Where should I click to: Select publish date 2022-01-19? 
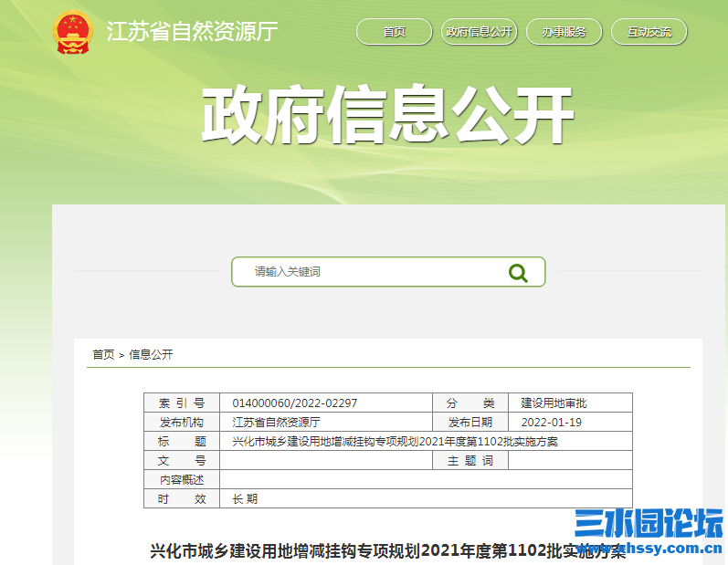coord(551,422)
